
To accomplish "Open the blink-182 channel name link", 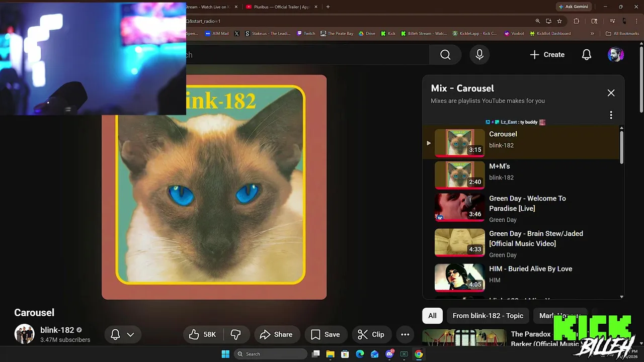I will tap(57, 330).
